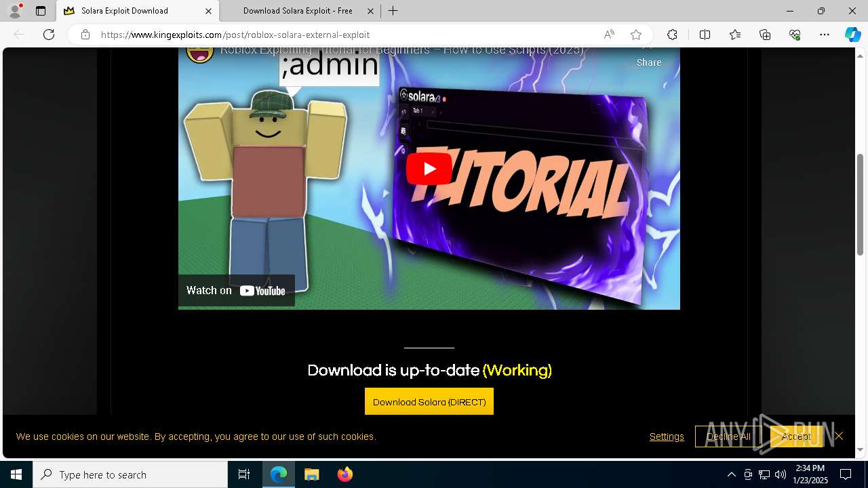The height and width of the screenshot is (488, 868).
Task: Open the Copilot sidebar icon
Action: tap(852, 35)
